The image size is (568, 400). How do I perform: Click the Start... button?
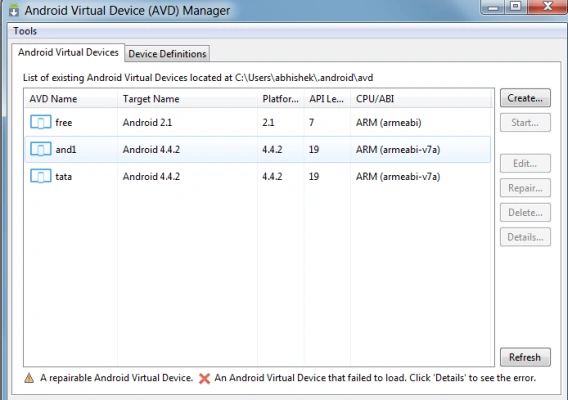pos(525,122)
